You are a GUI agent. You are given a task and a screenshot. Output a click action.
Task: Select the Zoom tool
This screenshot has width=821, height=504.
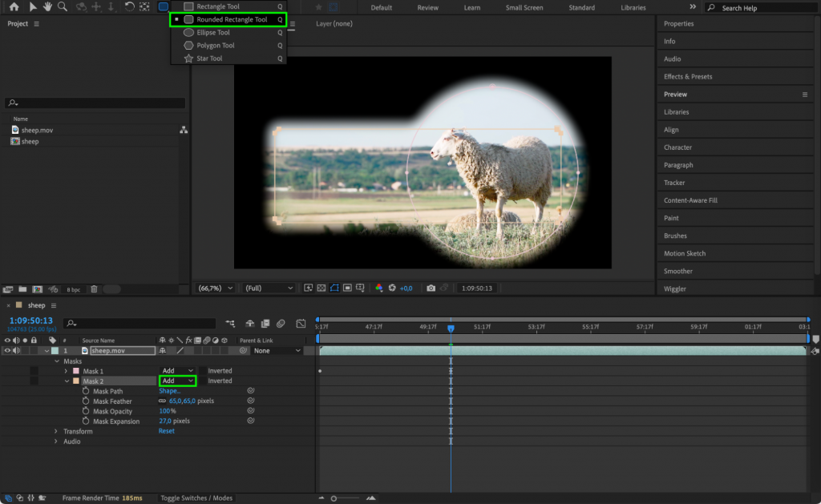pos(62,7)
